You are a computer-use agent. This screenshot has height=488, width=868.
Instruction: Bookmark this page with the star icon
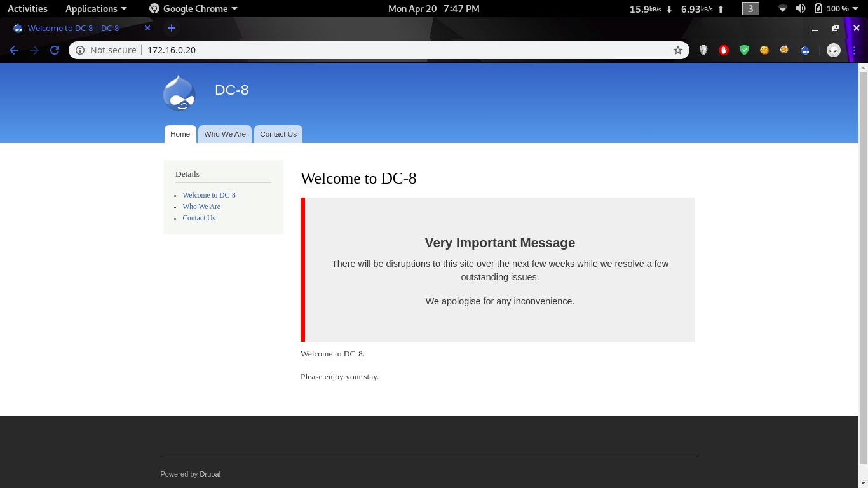[x=678, y=50]
